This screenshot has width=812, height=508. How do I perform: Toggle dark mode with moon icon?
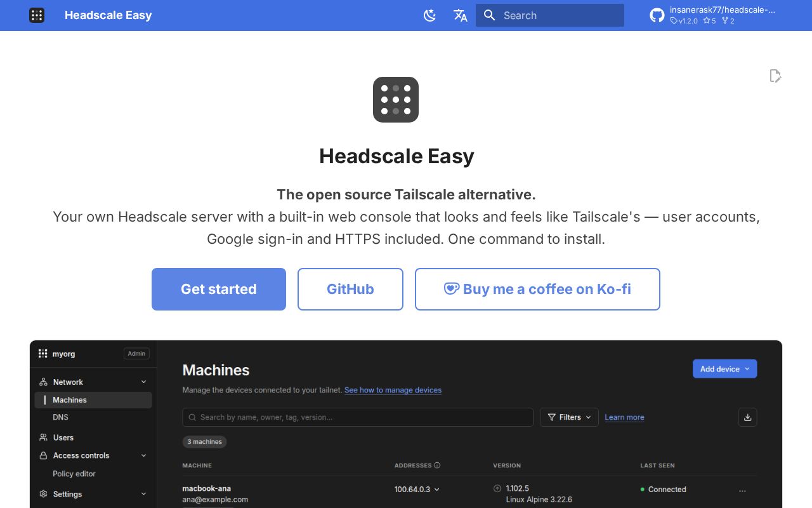click(430, 15)
